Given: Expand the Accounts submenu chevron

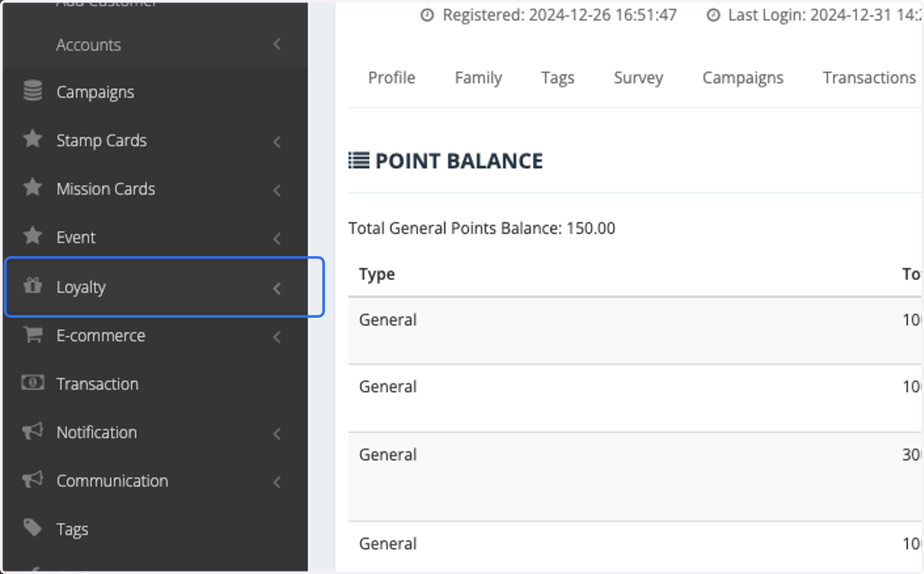Looking at the screenshot, I should coord(277,45).
